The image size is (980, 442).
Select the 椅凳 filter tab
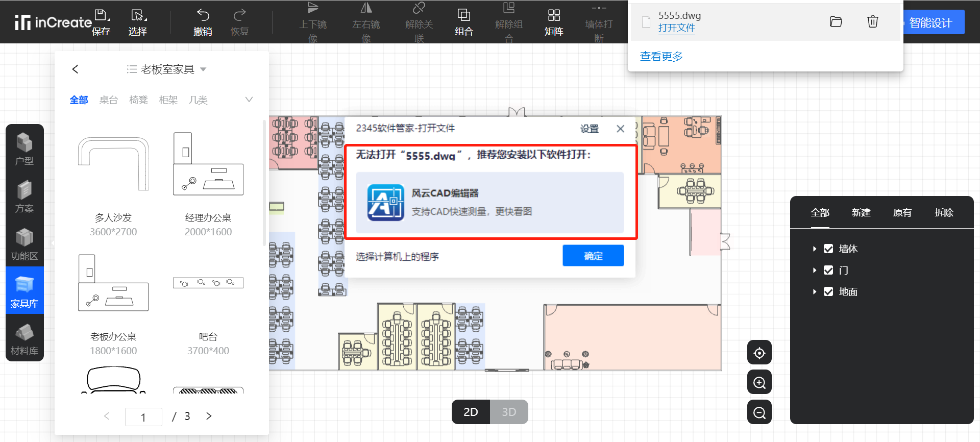tap(138, 100)
